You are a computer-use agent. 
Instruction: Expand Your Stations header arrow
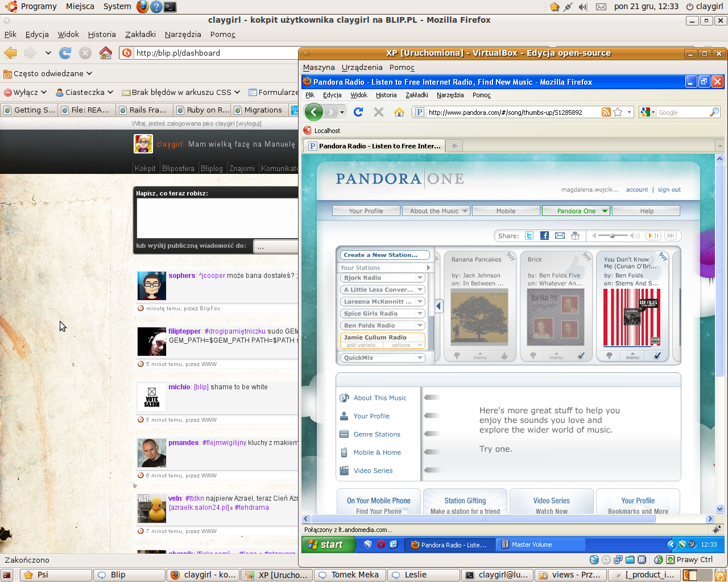coord(428,268)
